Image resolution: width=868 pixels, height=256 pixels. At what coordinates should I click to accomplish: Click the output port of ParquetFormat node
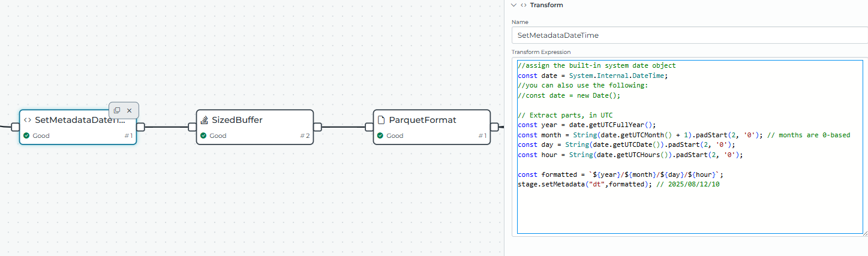(495, 127)
